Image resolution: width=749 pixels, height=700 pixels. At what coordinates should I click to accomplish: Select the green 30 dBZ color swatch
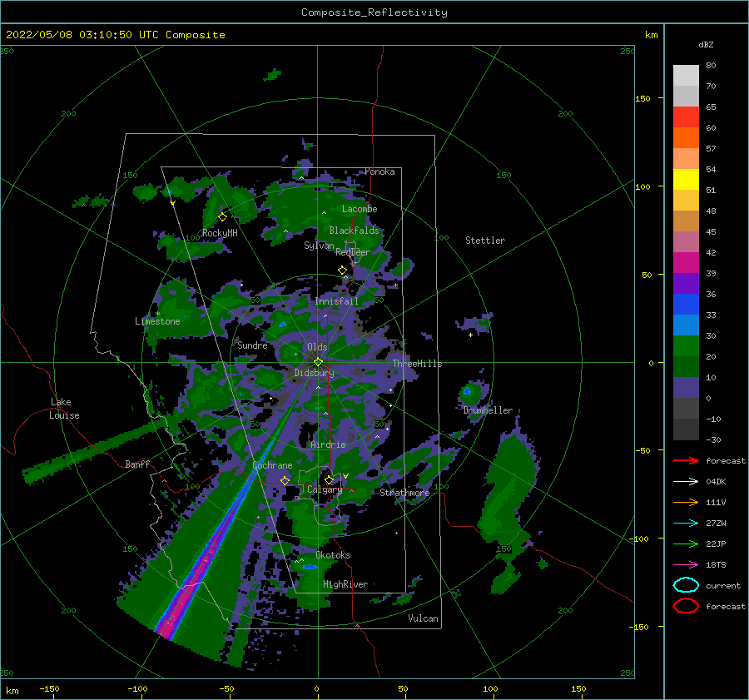coord(686,345)
